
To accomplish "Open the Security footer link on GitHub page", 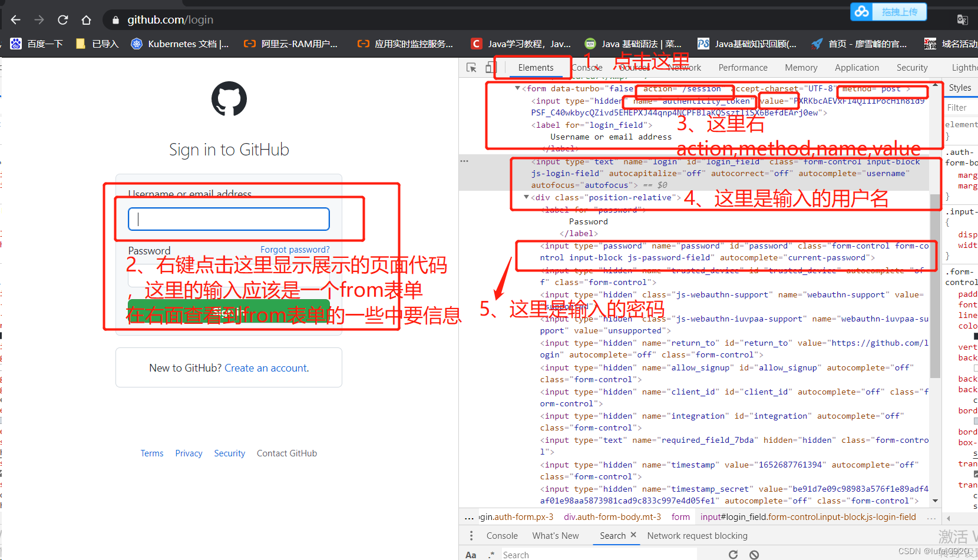I will click(x=229, y=453).
